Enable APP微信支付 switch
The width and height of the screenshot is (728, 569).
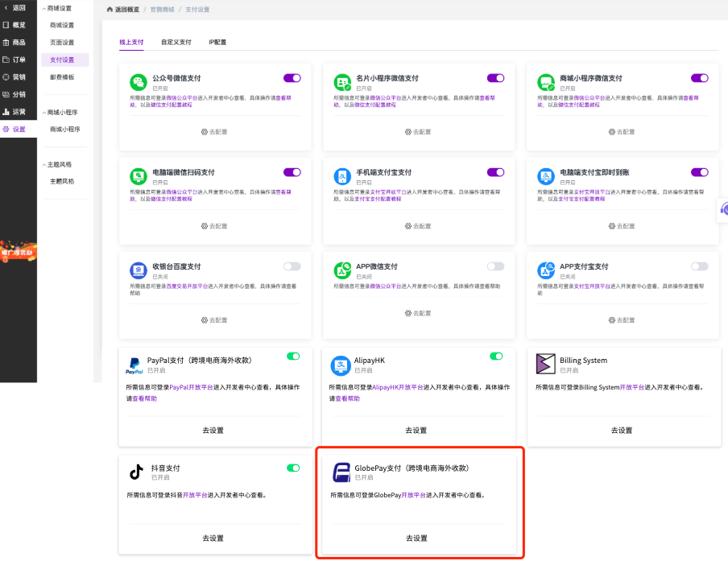coord(495,266)
